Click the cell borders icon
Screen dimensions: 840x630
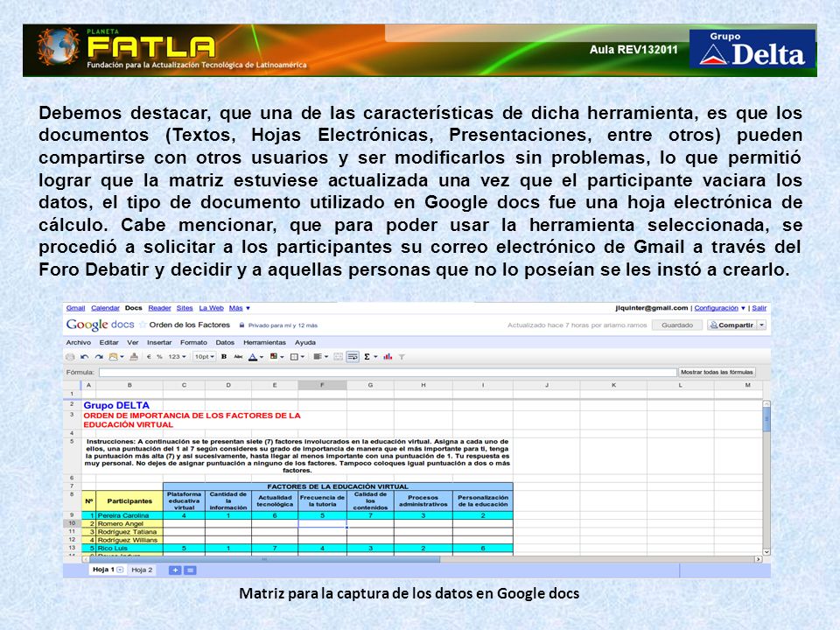294,357
